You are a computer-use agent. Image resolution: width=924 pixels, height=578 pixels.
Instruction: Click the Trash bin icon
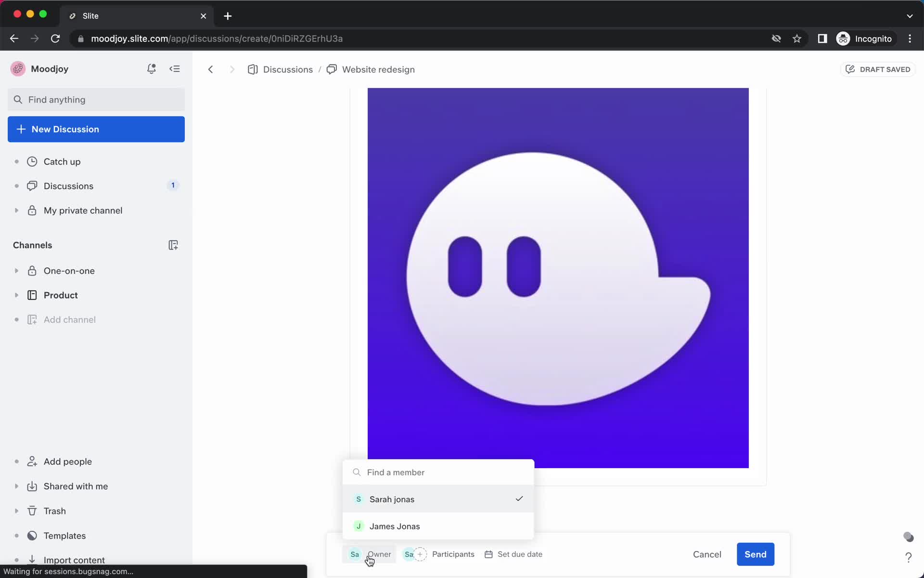tap(32, 511)
